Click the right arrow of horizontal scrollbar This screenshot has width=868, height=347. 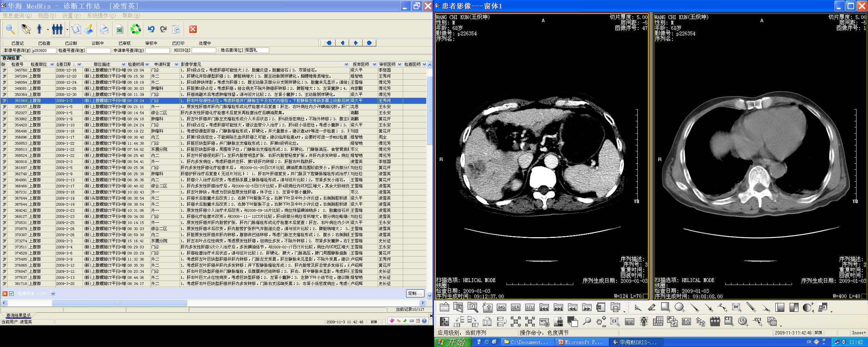tap(422, 303)
